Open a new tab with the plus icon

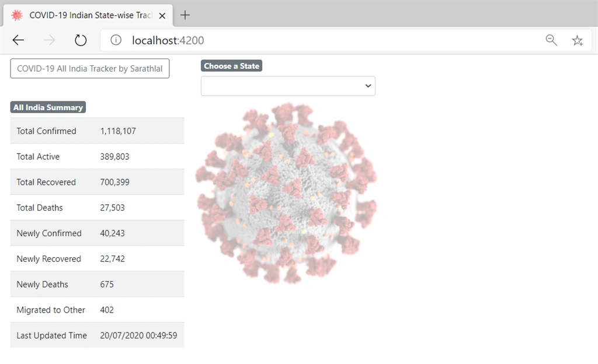click(x=185, y=15)
